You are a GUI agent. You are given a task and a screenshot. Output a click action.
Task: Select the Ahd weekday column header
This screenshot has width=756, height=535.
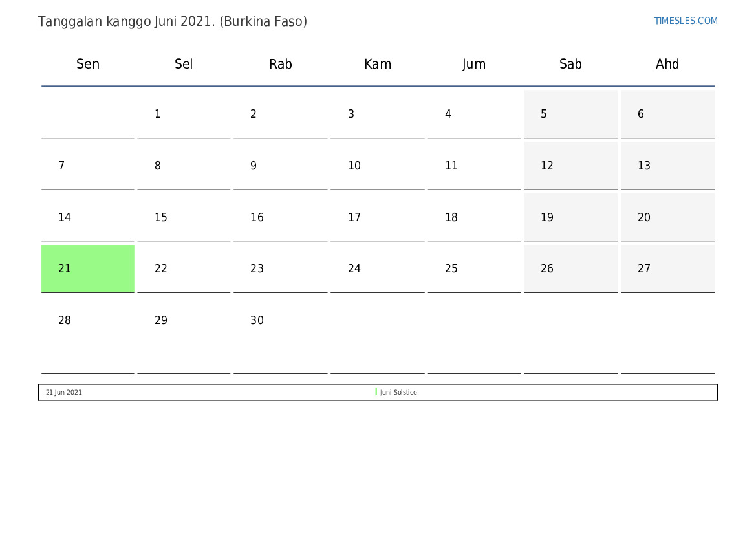click(667, 64)
